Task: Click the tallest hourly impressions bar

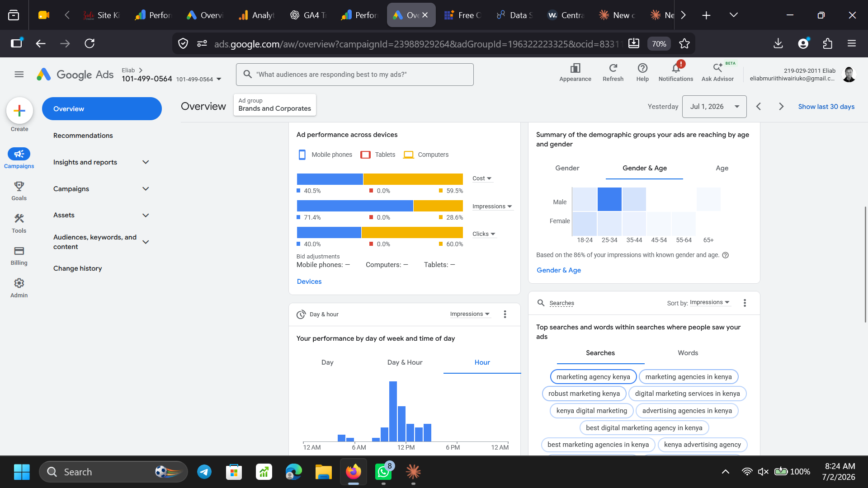Action: 393,411
